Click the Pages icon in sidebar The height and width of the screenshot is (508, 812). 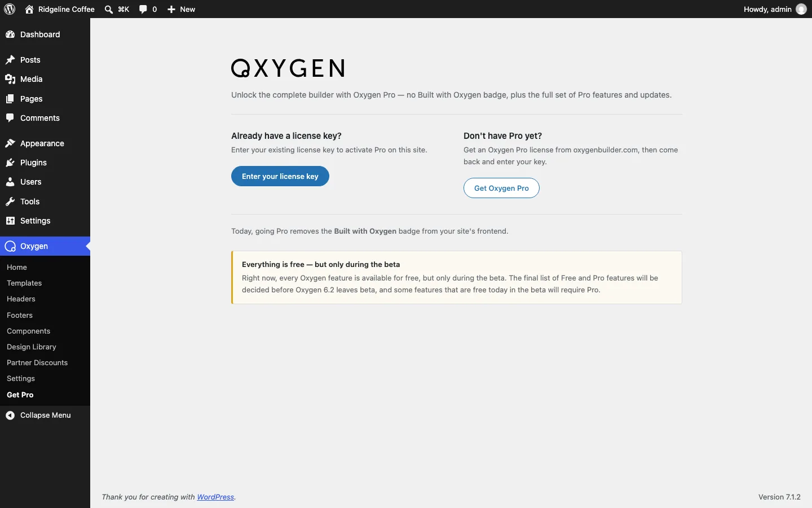(x=10, y=99)
